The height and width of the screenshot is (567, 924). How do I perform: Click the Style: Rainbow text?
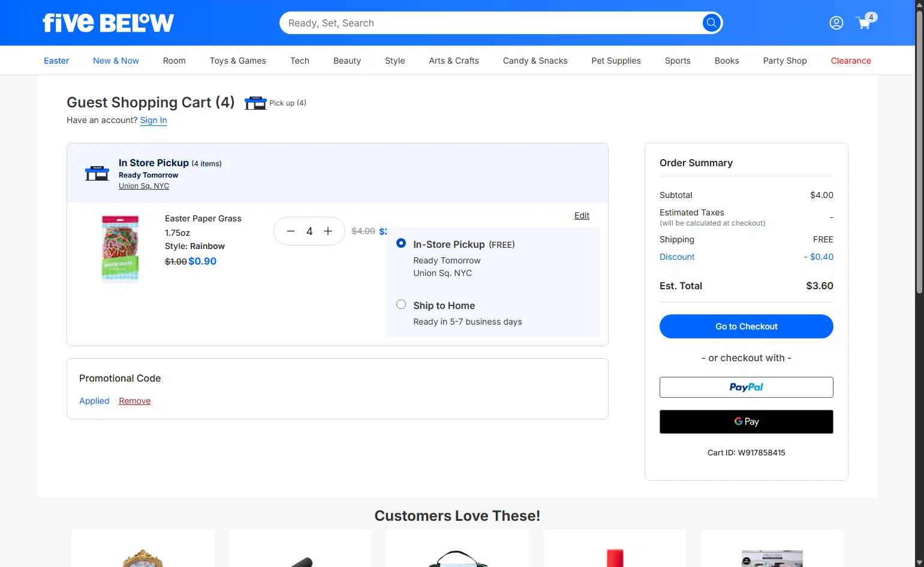pos(195,246)
